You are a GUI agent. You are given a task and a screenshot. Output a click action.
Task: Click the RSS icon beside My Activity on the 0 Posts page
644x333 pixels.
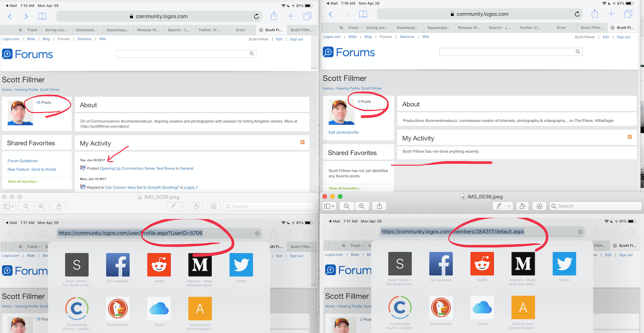pyautogui.click(x=630, y=137)
